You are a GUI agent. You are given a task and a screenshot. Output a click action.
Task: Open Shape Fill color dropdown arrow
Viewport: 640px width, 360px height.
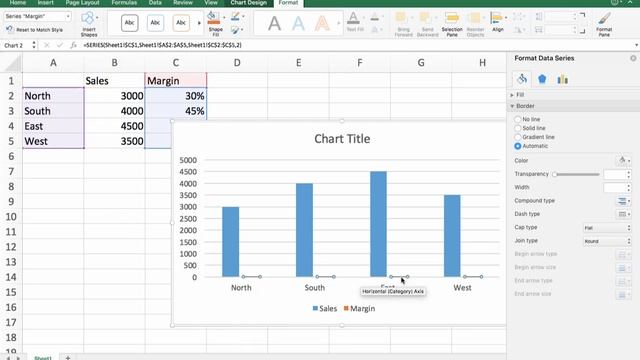(x=224, y=17)
